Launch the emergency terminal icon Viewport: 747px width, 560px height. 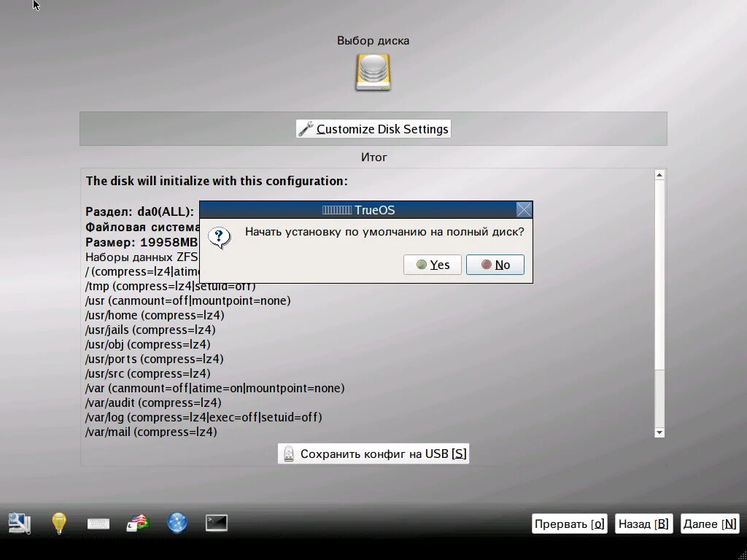click(x=216, y=523)
